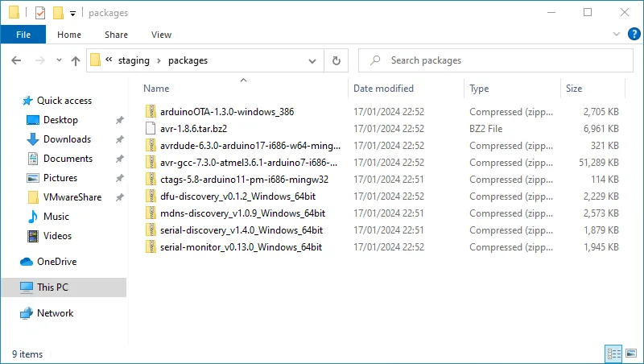Go back with the Back arrow
This screenshot has height=364, width=644.
click(16, 61)
